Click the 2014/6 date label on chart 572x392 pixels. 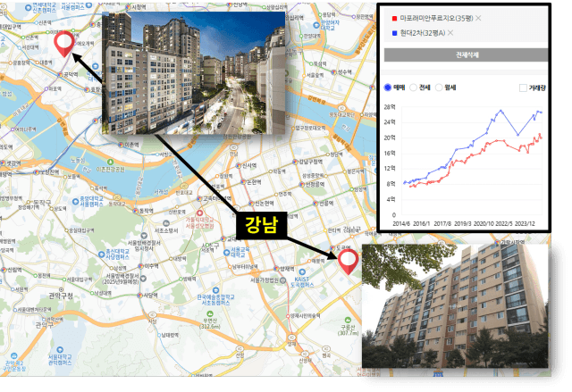401,224
